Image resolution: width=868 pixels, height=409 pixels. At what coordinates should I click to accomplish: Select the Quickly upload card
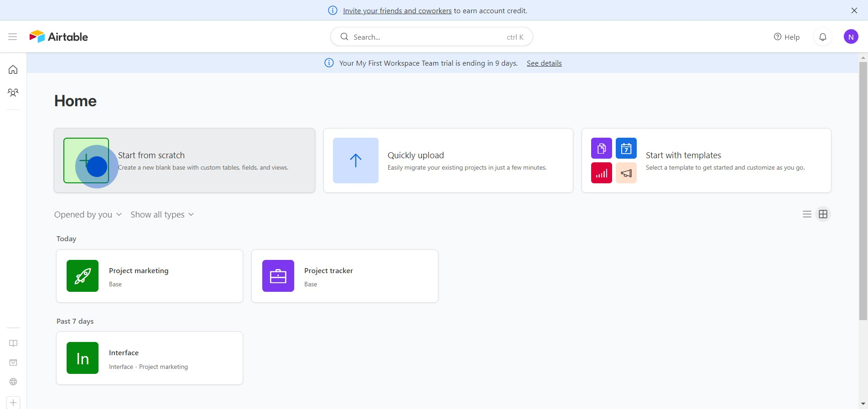pyautogui.click(x=448, y=160)
